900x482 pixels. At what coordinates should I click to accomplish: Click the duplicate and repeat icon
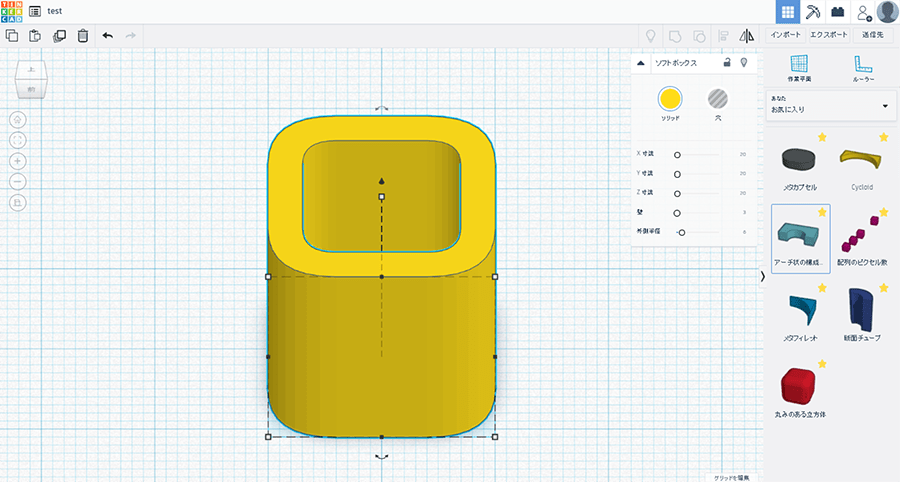[x=59, y=35]
